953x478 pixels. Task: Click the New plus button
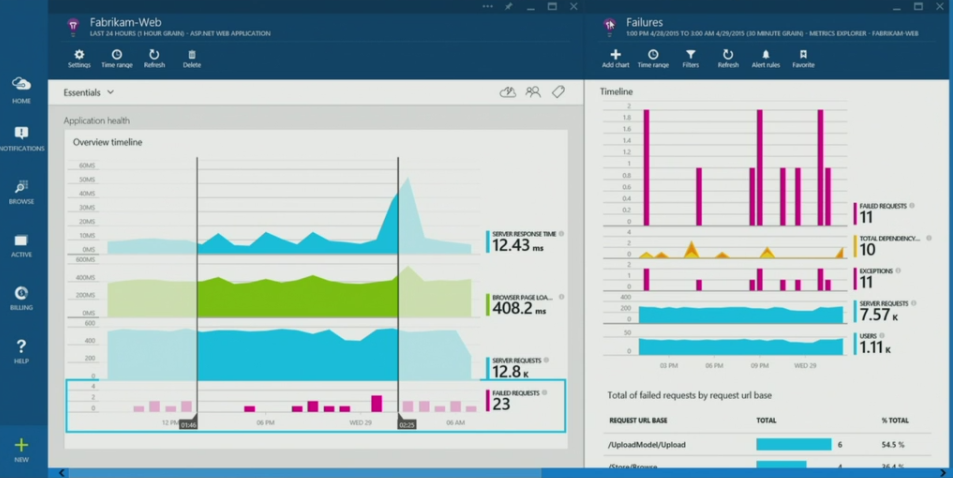[21, 448]
